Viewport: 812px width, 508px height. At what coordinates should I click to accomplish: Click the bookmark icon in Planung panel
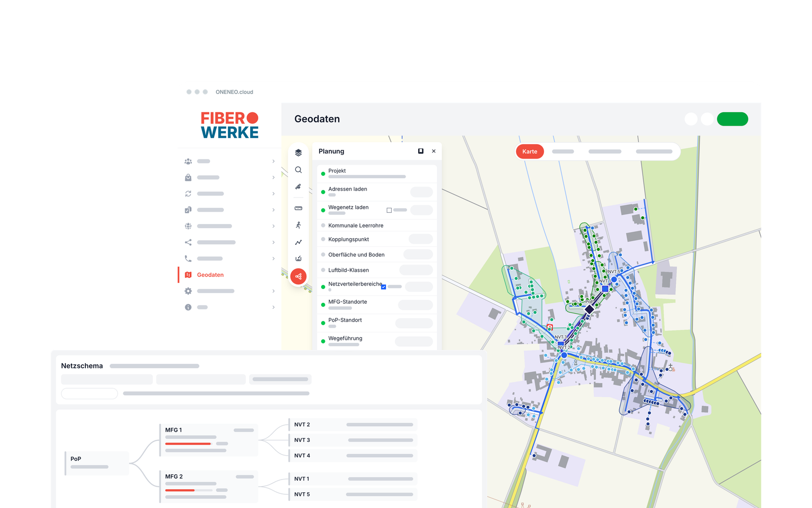click(x=421, y=151)
